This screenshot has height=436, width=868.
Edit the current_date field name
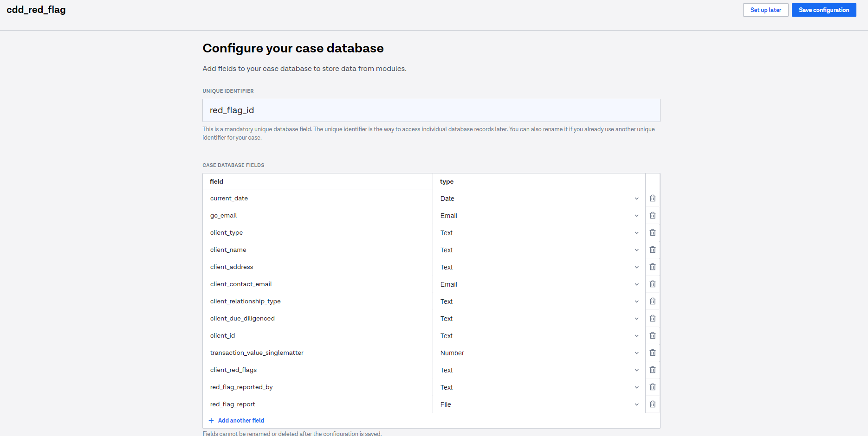pos(318,198)
